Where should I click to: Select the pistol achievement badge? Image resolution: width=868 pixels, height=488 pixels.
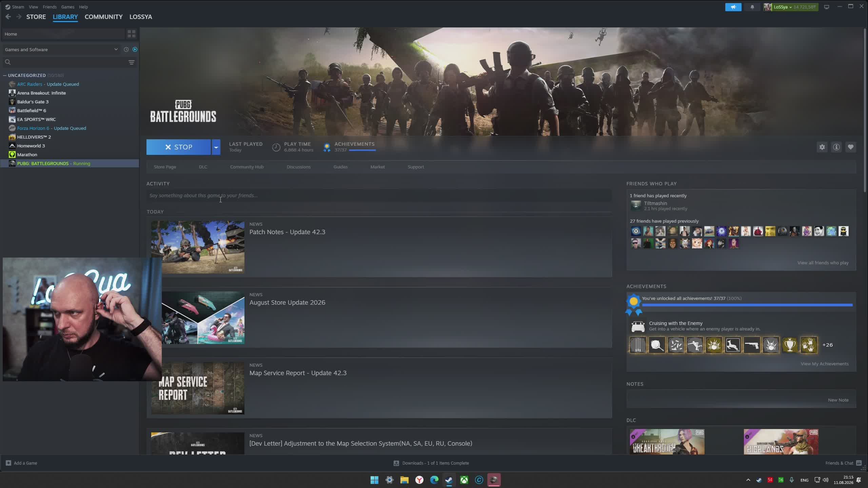click(752, 345)
